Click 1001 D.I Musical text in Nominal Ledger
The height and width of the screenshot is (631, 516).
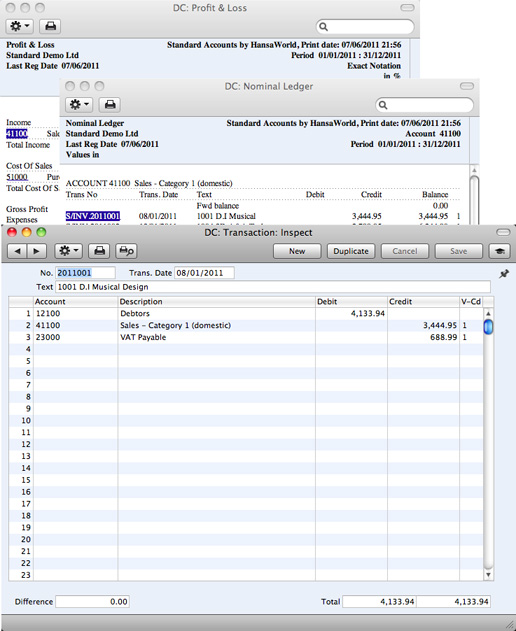coord(226,216)
